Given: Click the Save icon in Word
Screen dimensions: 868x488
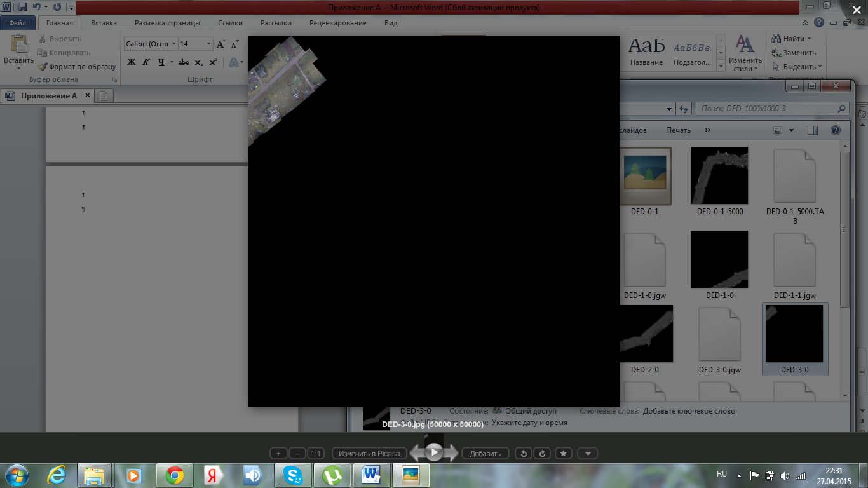Looking at the screenshot, I should (23, 8).
